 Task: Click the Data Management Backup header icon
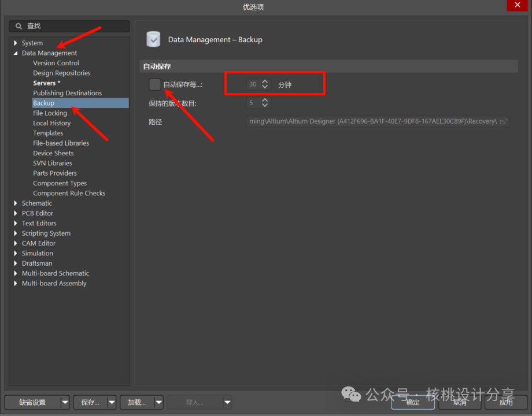(x=153, y=39)
